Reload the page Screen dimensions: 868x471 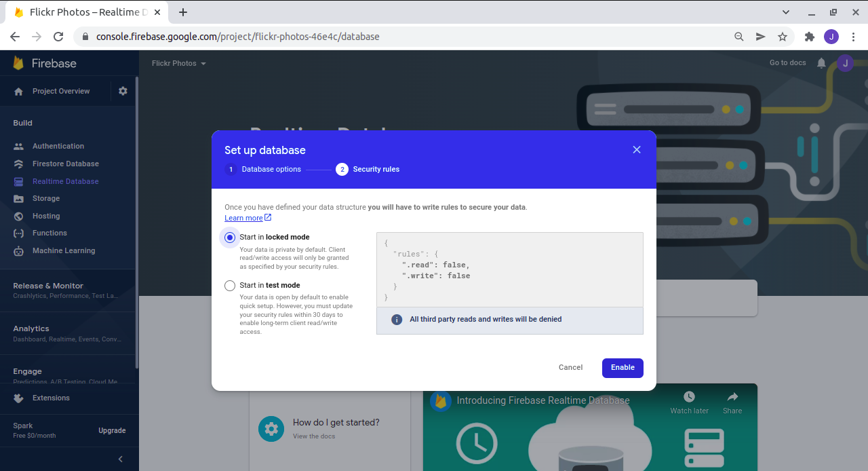(x=58, y=37)
